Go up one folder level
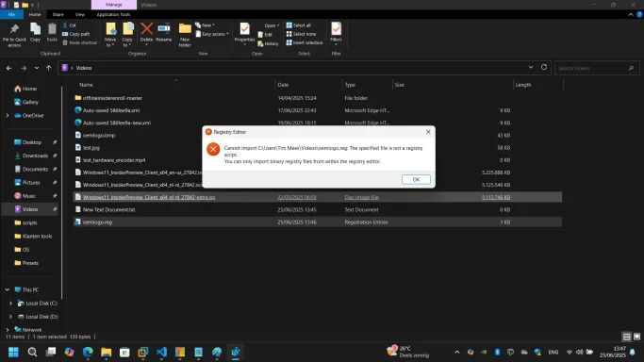This screenshot has height=362, width=644. (x=49, y=68)
